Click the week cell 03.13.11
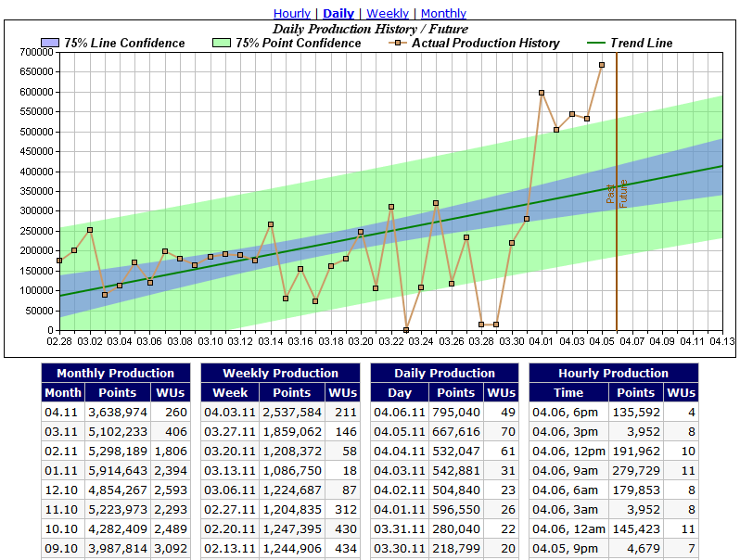 (x=230, y=471)
